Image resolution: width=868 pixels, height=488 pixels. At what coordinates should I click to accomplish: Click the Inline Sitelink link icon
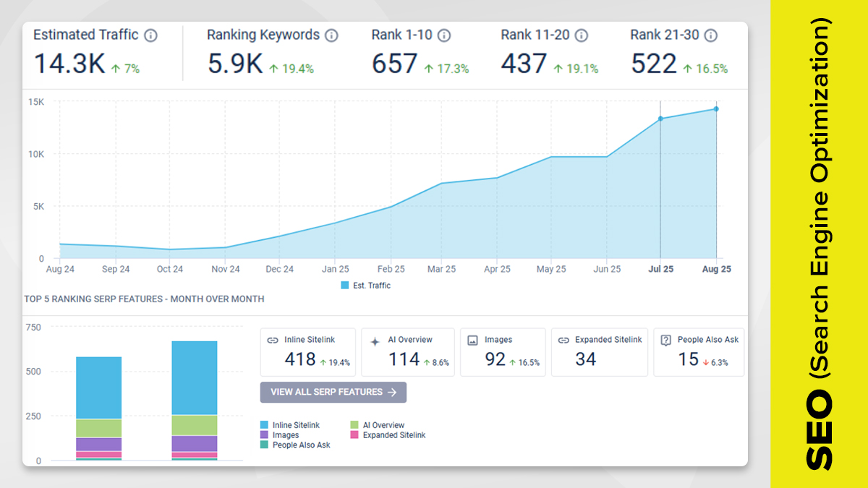[273, 340]
